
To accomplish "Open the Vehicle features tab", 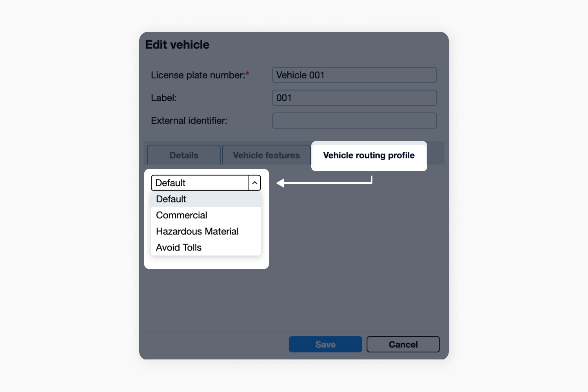I will click(x=266, y=155).
